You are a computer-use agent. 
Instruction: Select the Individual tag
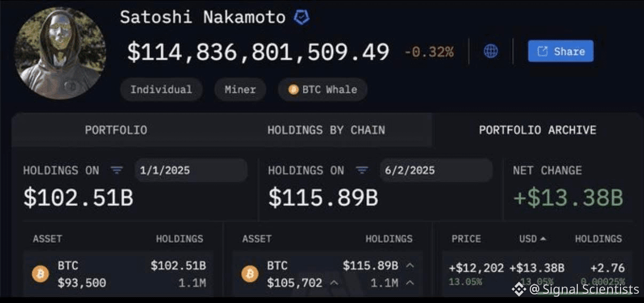point(161,90)
